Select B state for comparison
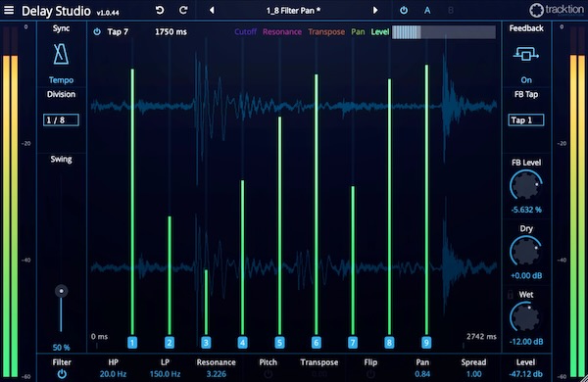 [451, 11]
